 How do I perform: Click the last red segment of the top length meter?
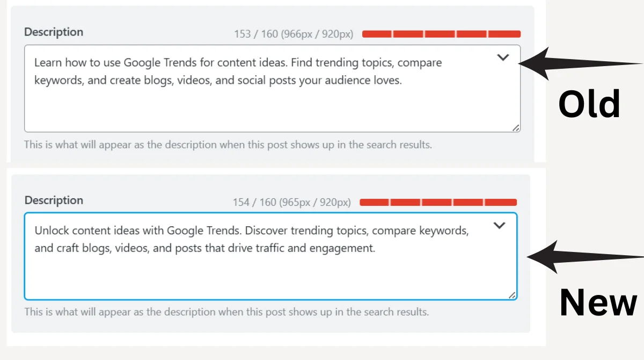pos(504,33)
